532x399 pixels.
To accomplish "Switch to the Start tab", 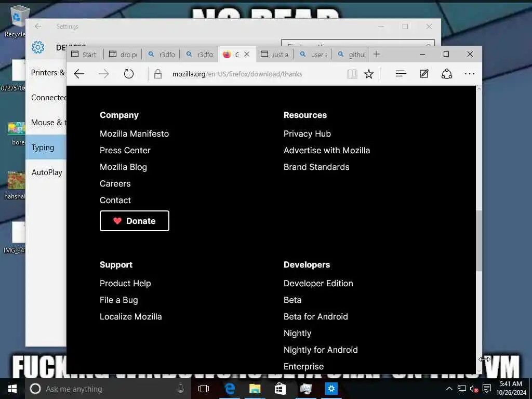I will [x=85, y=55].
